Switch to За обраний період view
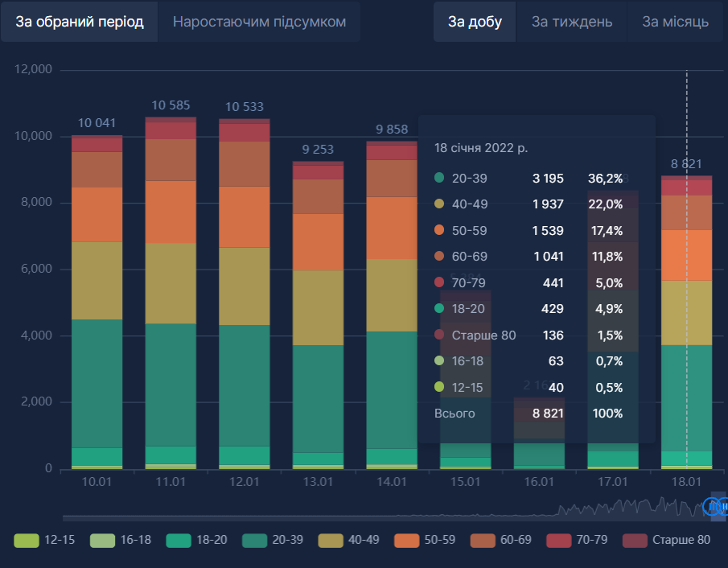 [x=80, y=22]
